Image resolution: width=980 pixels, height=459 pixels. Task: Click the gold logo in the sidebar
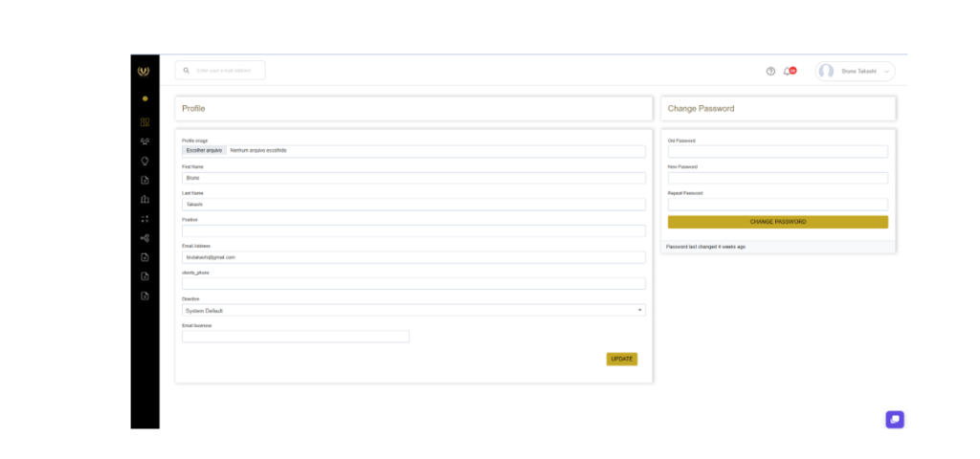click(145, 71)
